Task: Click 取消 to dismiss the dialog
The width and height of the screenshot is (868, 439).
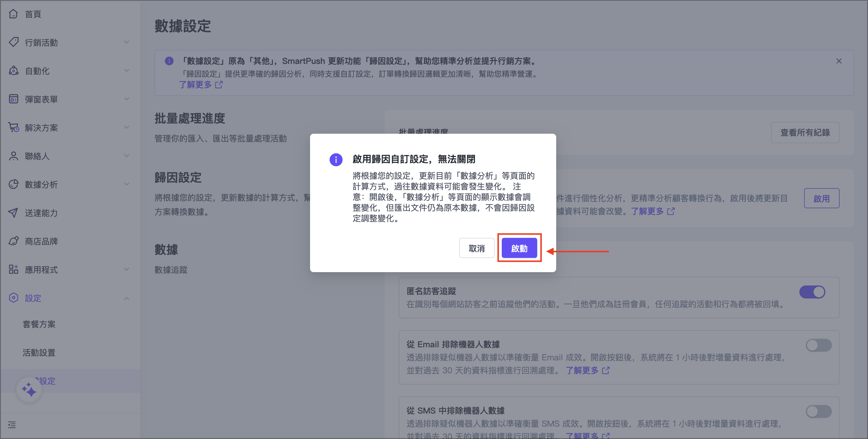Action: pos(477,248)
